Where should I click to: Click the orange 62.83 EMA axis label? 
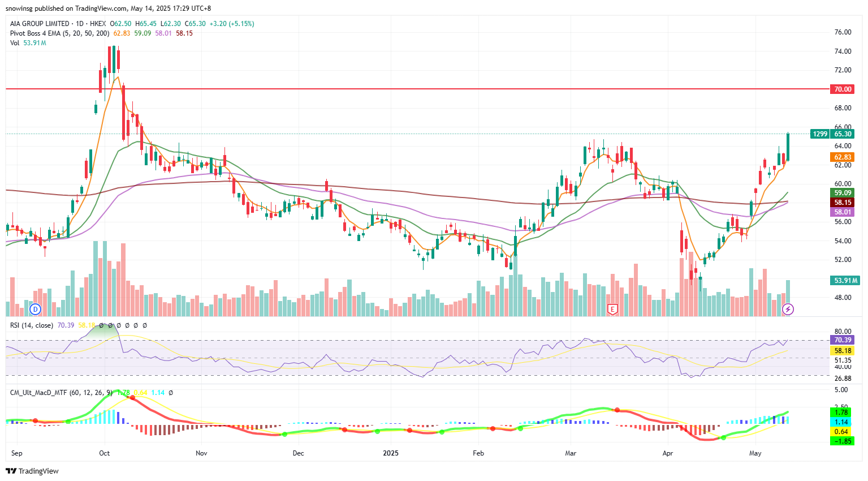coord(843,157)
